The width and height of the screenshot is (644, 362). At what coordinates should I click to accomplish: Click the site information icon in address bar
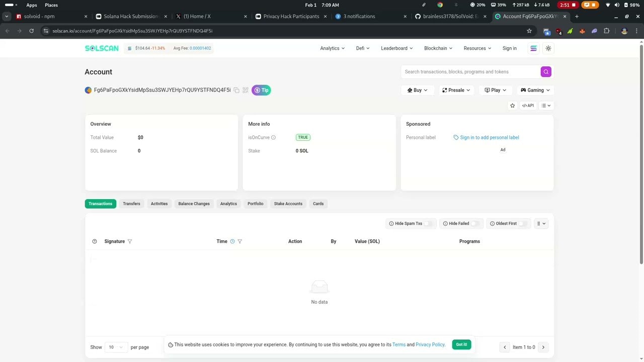tap(46, 31)
